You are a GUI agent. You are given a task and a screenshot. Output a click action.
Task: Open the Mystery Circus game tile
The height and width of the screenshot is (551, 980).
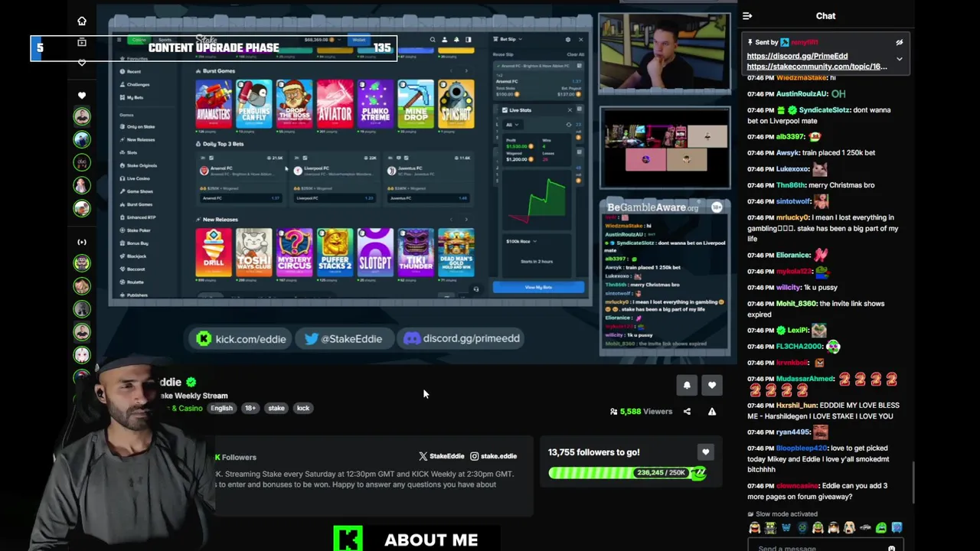[x=294, y=252]
